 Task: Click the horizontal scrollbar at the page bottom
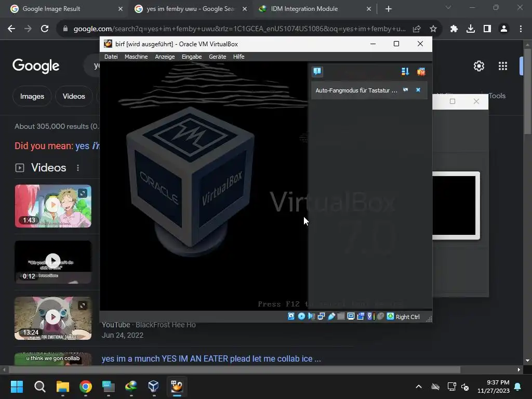click(234, 369)
